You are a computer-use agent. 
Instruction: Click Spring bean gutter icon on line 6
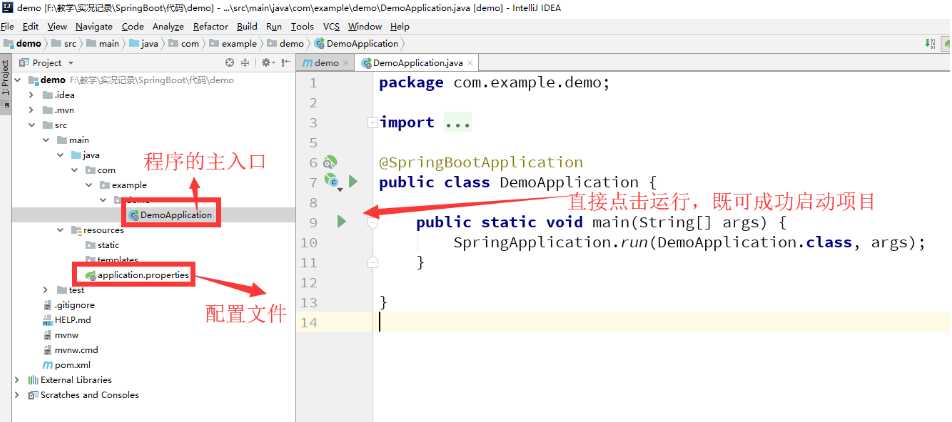(330, 162)
